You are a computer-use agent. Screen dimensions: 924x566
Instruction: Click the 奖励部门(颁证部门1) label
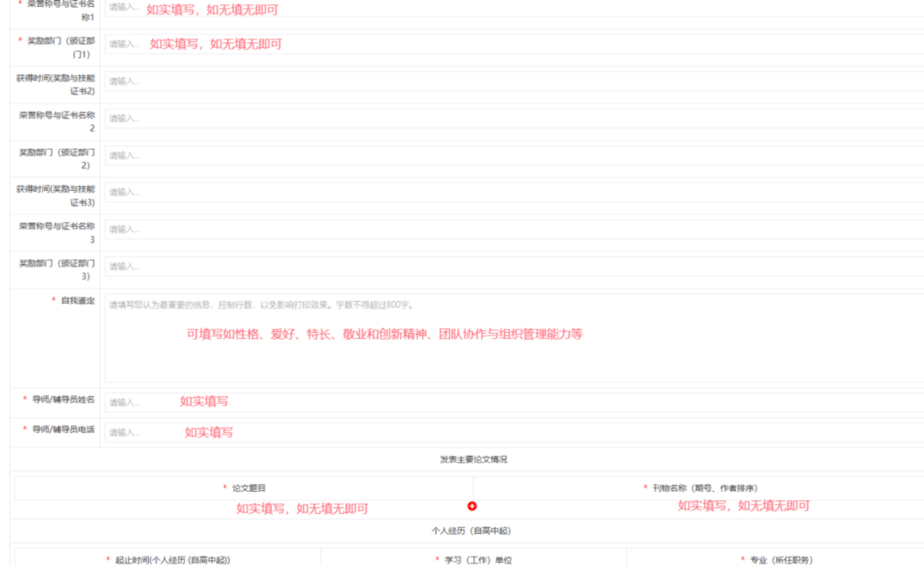coord(61,47)
